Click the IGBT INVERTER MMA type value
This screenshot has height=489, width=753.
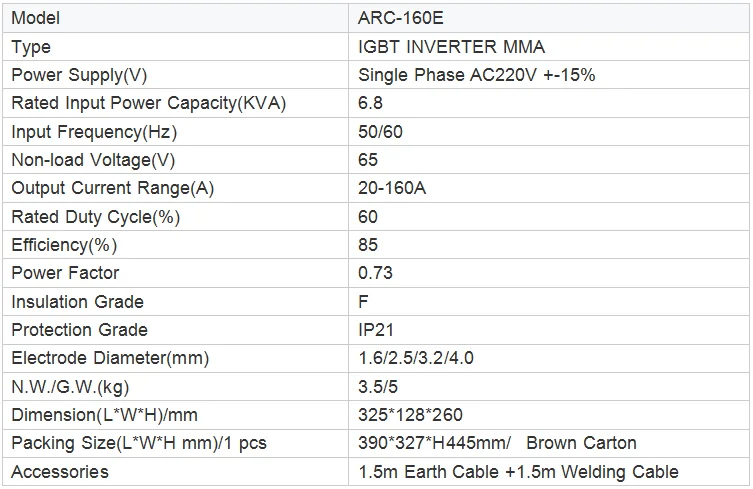451,47
